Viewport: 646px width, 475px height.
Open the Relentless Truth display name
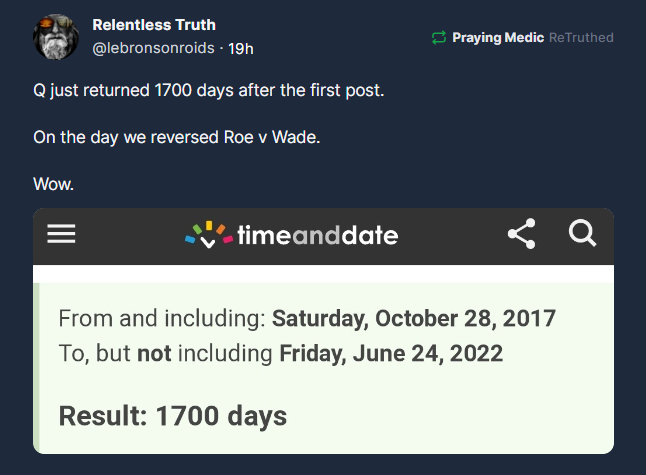click(x=154, y=25)
